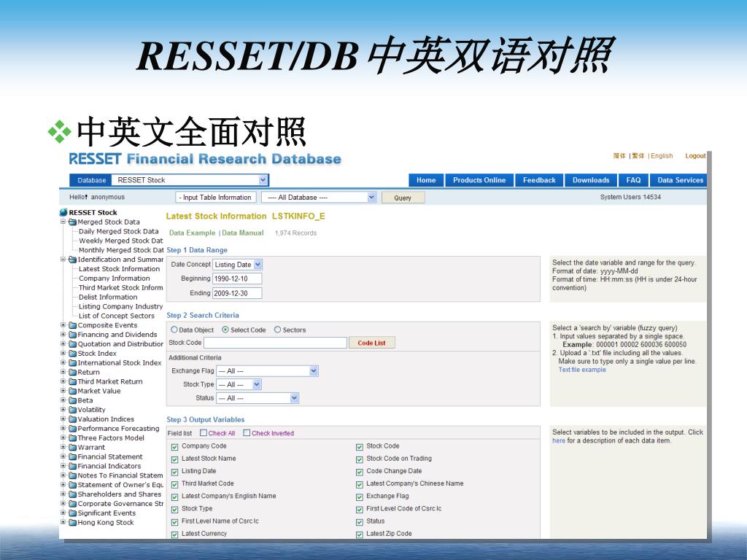Collapse the Identification and Summary tree node
747x560 pixels.
tap(63, 259)
